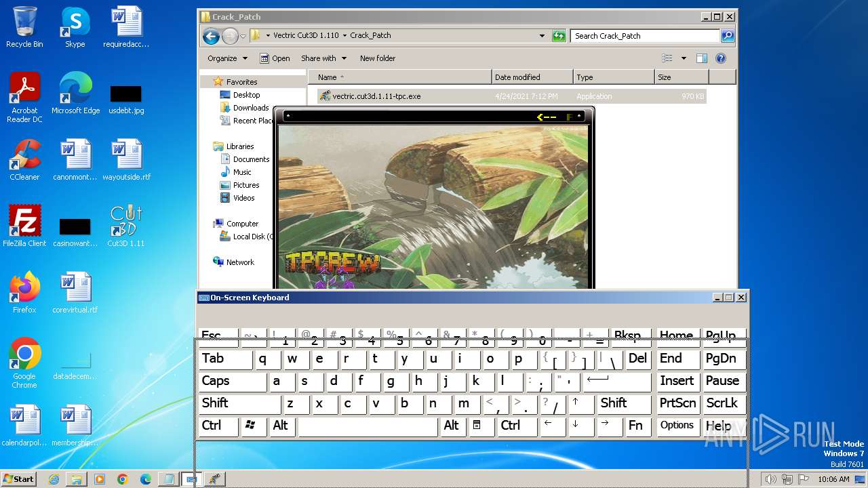Click the Change your view icon
Screen dimensions: 868x488
point(667,58)
